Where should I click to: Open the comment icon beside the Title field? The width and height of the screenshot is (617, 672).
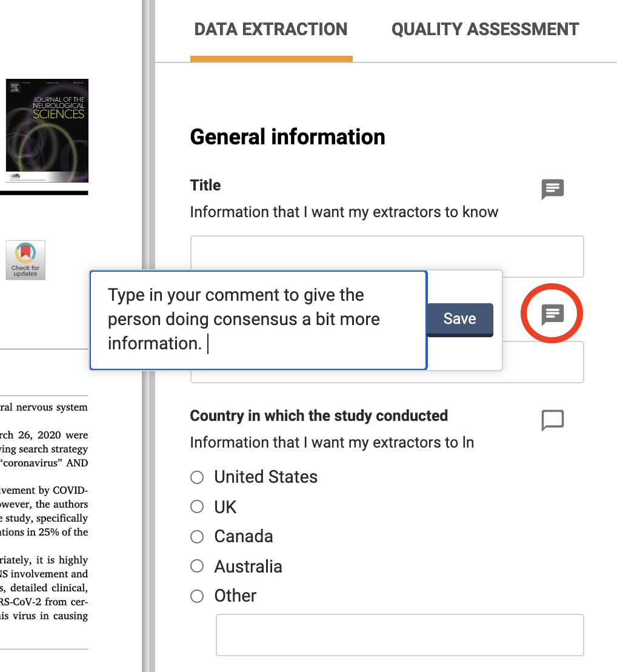pos(552,189)
